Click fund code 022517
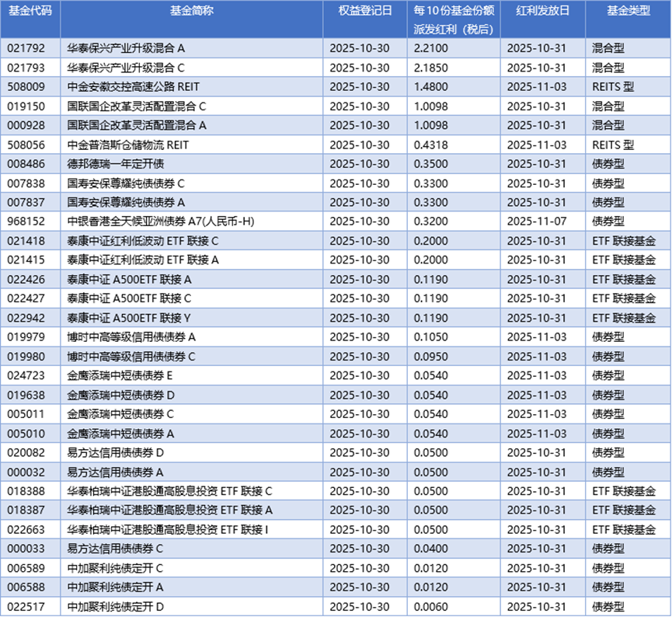 coord(26,607)
